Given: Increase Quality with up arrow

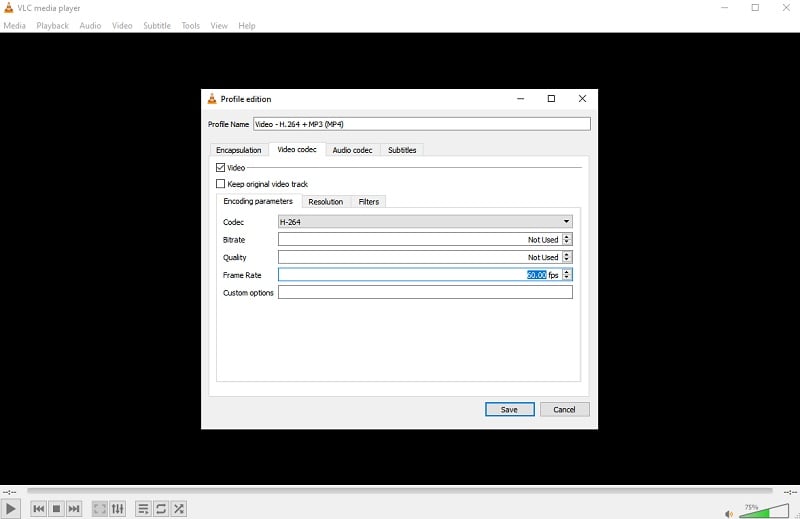Looking at the screenshot, I should click(567, 254).
